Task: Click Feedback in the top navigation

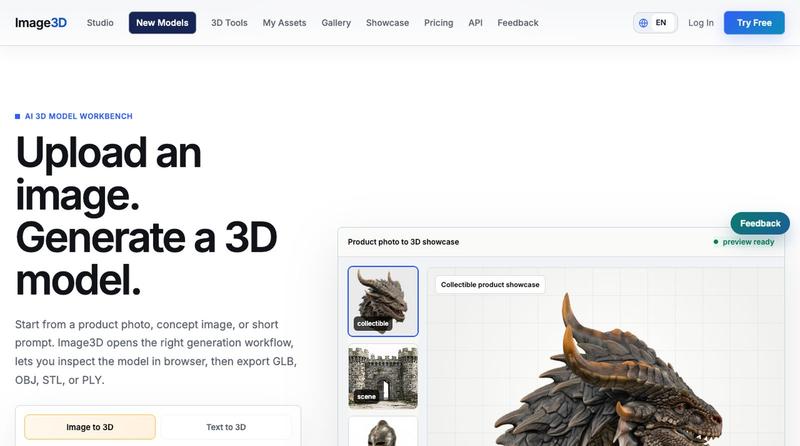Action: point(517,23)
